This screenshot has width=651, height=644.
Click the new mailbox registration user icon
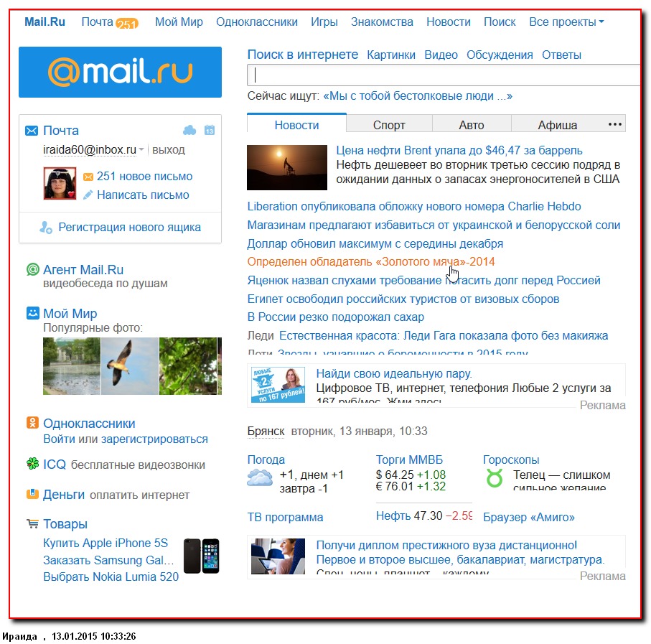pos(46,227)
